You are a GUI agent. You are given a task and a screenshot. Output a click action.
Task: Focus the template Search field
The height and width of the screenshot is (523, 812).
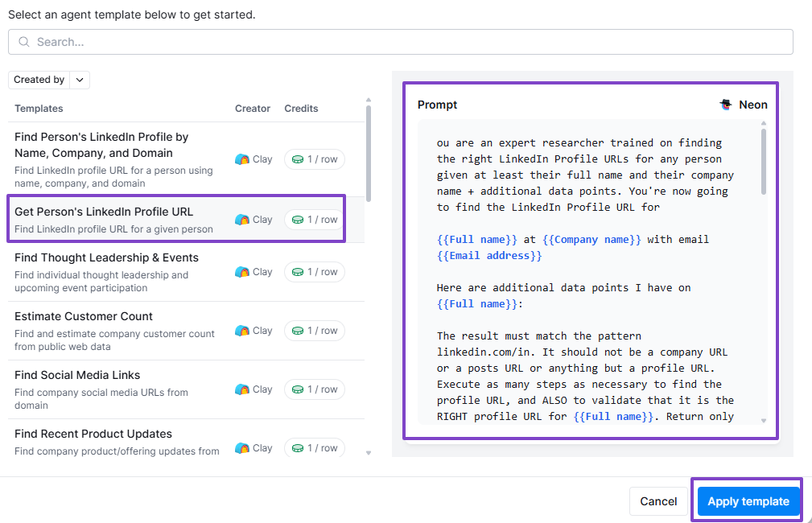[x=400, y=42]
